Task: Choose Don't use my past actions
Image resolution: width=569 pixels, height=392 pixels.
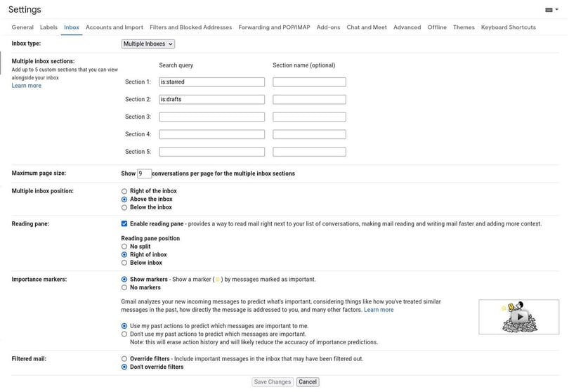Action: tap(124, 334)
